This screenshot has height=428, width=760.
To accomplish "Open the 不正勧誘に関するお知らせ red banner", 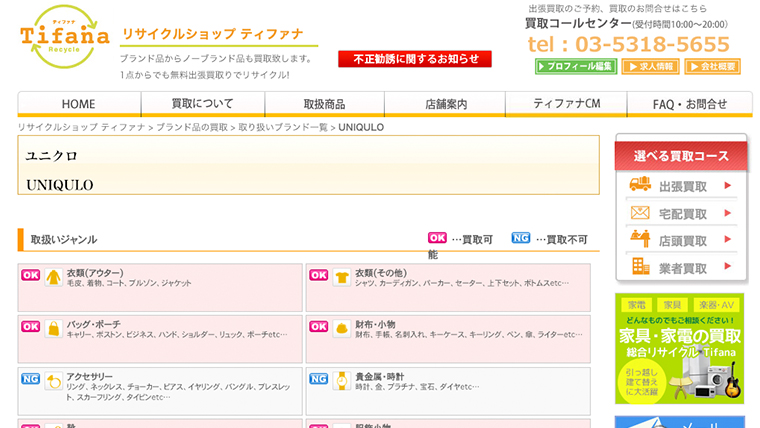I will coord(415,59).
